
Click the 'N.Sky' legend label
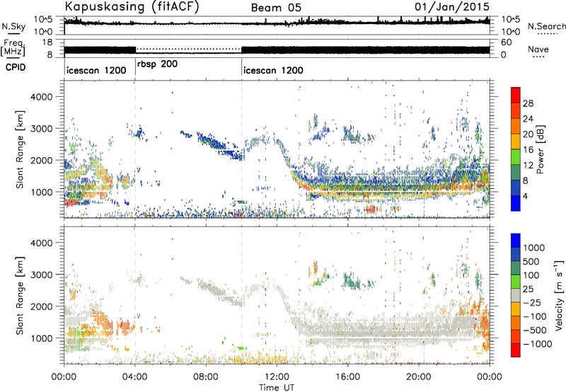click(x=13, y=26)
